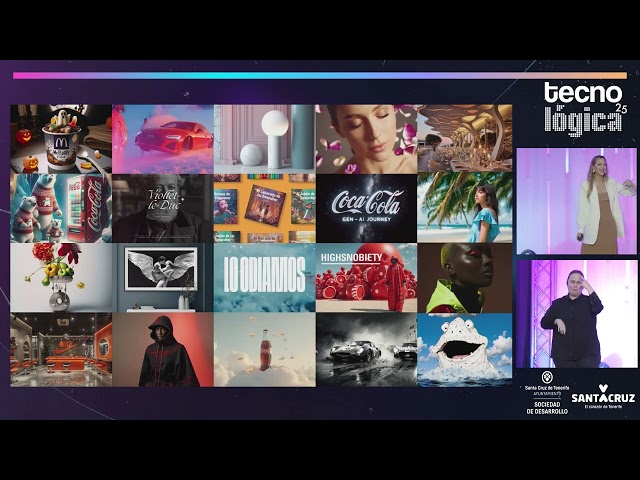Viewport: 640px width, 480px height.
Task: Open the red Audi sports car image
Action: click(x=163, y=139)
